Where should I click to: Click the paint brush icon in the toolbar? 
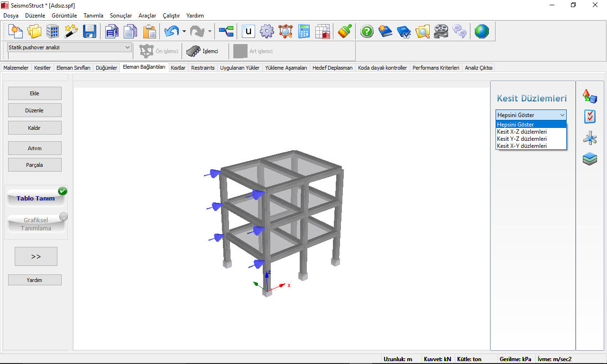tap(345, 32)
